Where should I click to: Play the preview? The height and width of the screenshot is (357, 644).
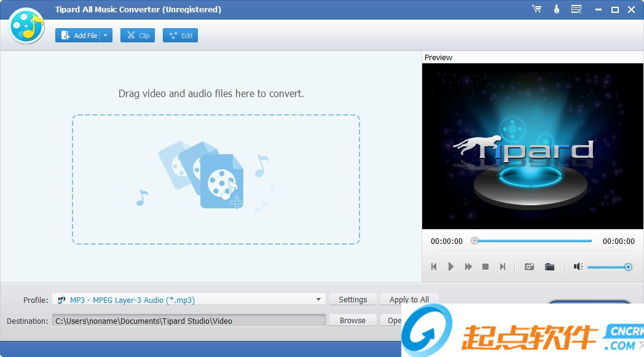pos(450,267)
